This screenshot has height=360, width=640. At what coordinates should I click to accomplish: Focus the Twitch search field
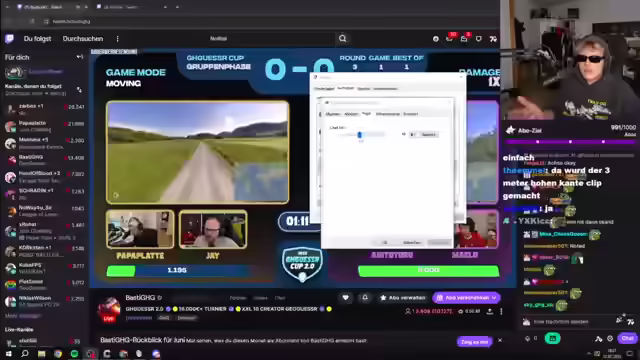pyautogui.click(x=271, y=39)
